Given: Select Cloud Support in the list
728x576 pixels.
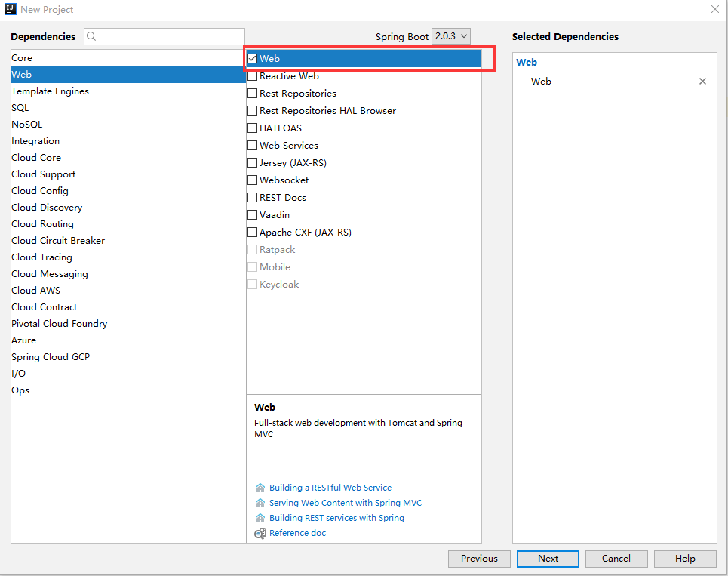Looking at the screenshot, I should [128, 174].
